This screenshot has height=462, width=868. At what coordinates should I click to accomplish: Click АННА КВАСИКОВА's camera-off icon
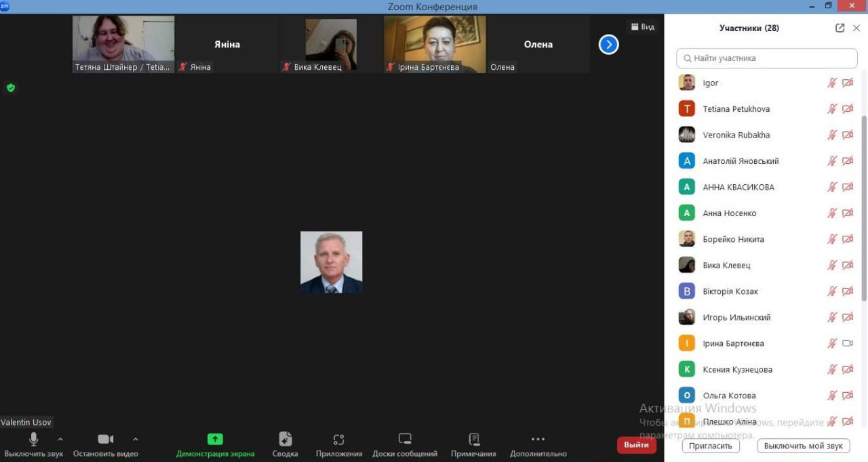click(848, 187)
